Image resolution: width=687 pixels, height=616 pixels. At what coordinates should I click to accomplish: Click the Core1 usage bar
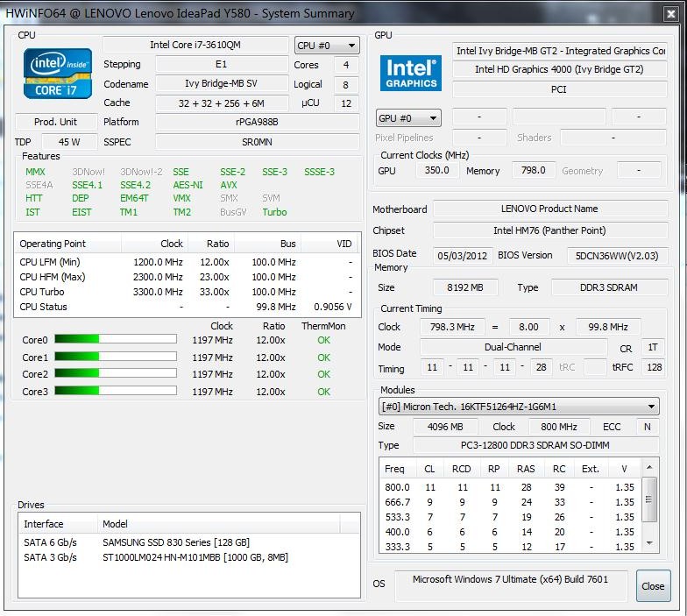pos(116,357)
